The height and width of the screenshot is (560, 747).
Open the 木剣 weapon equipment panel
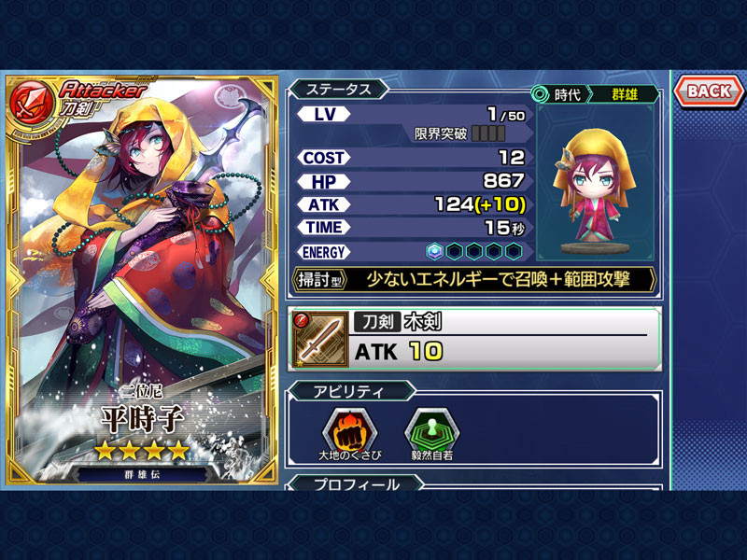pos(474,340)
